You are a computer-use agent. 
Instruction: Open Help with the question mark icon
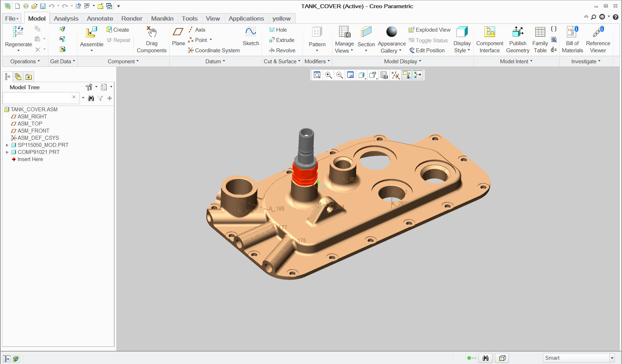[x=616, y=17]
